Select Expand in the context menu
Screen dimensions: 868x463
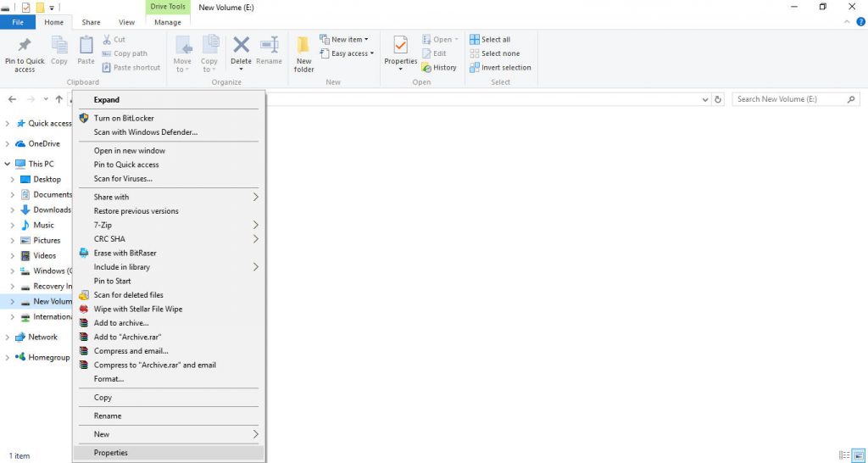[169, 100]
